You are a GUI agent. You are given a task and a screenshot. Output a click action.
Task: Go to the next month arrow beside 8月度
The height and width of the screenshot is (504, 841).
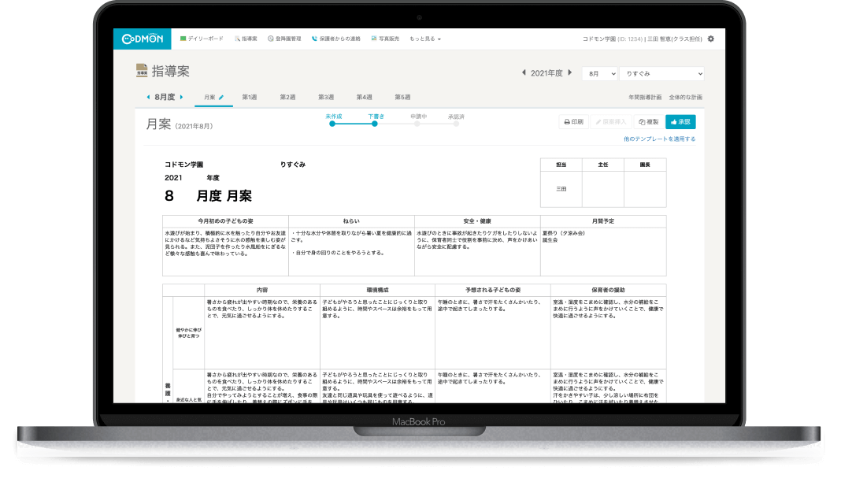coord(182,97)
